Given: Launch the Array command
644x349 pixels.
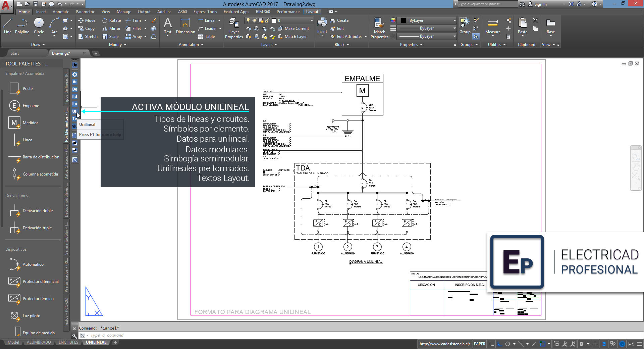Looking at the screenshot, I should point(133,37).
